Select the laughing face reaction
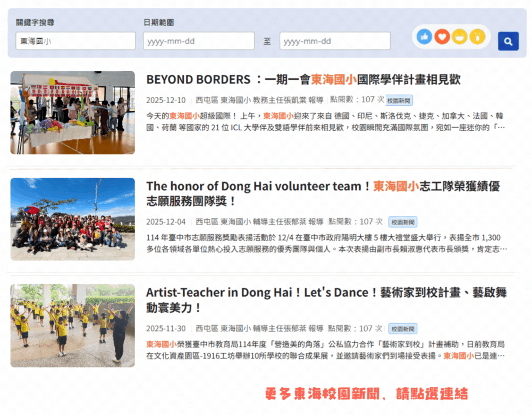This screenshot has width=532, height=415. [460, 37]
